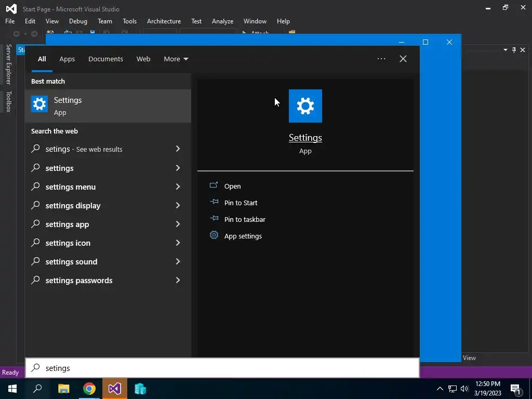Expand the 'settings menu' suggestion arrow

178,187
